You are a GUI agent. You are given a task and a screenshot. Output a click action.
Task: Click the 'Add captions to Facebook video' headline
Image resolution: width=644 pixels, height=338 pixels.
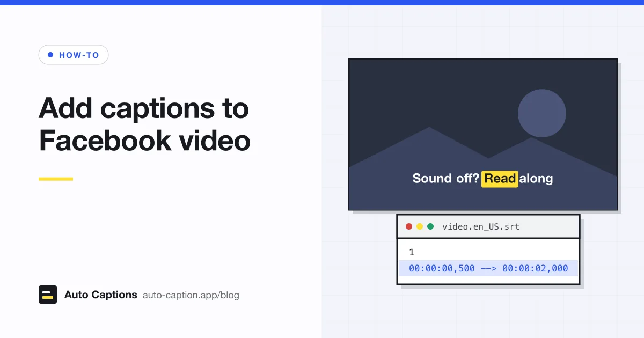pos(144,124)
